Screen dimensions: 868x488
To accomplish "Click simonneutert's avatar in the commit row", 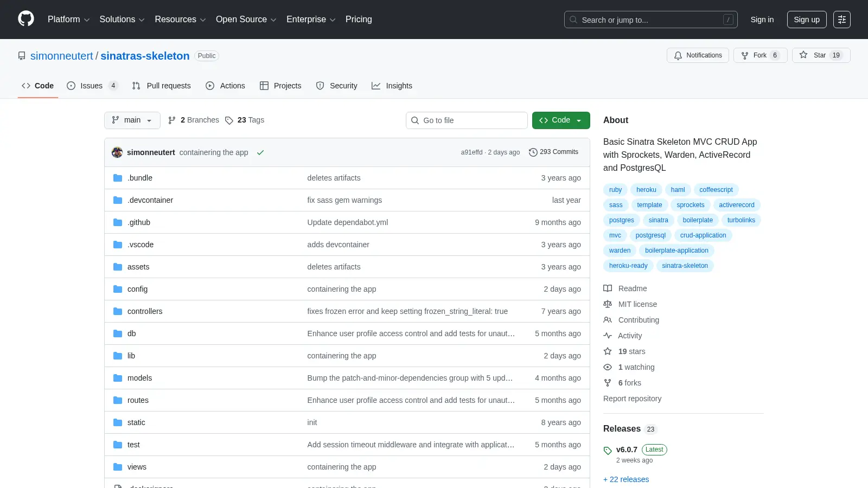I will click(x=117, y=152).
